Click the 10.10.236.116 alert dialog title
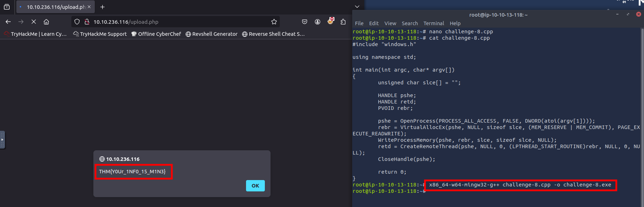This screenshot has width=644, height=207. [x=123, y=159]
